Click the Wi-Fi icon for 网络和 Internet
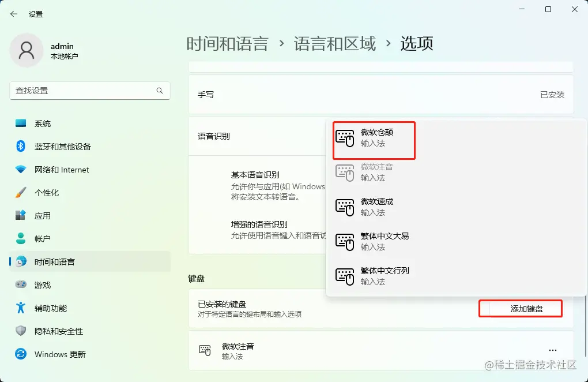Image resolution: width=588 pixels, height=382 pixels. click(x=21, y=169)
